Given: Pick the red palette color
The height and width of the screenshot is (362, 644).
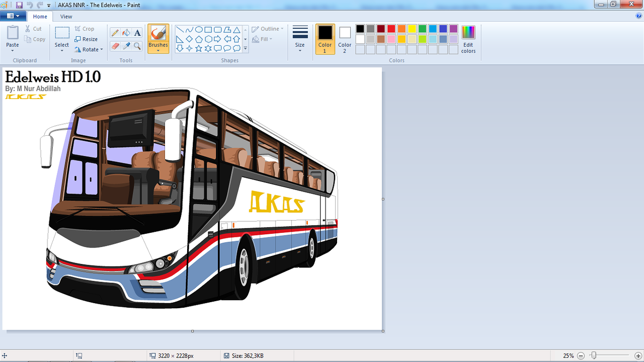Looking at the screenshot, I should coord(391,29).
